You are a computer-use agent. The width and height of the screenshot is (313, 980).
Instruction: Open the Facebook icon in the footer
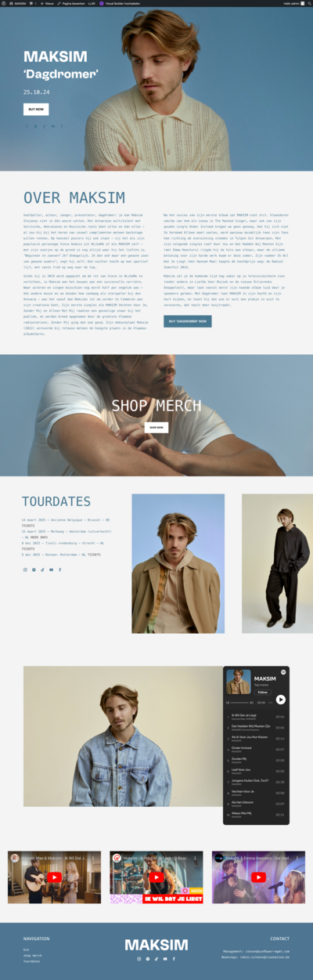point(174,958)
